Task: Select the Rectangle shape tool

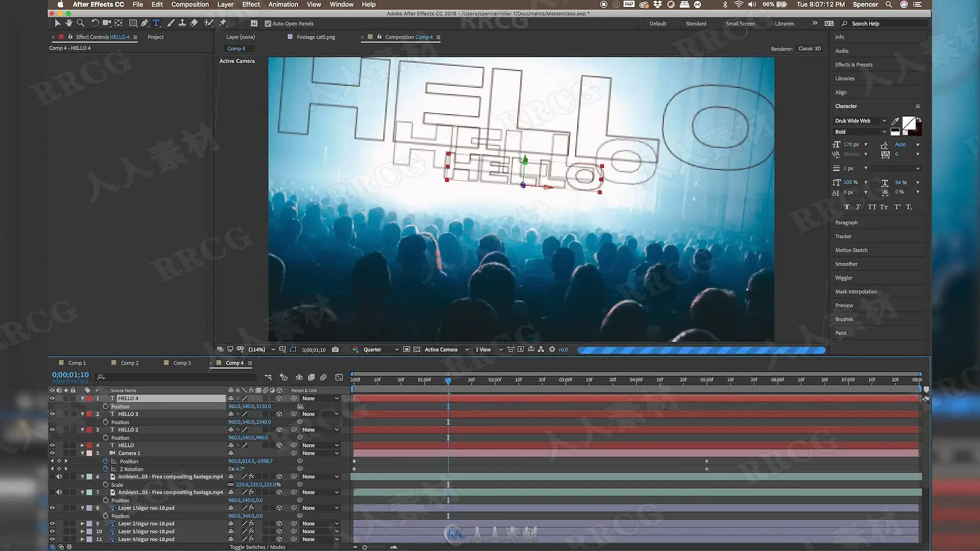Action: [133, 23]
